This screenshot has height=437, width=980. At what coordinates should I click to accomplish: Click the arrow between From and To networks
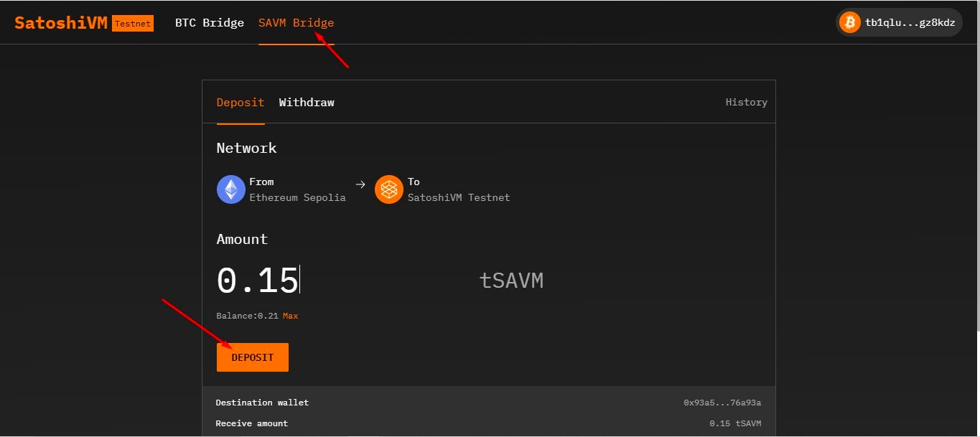tap(360, 184)
